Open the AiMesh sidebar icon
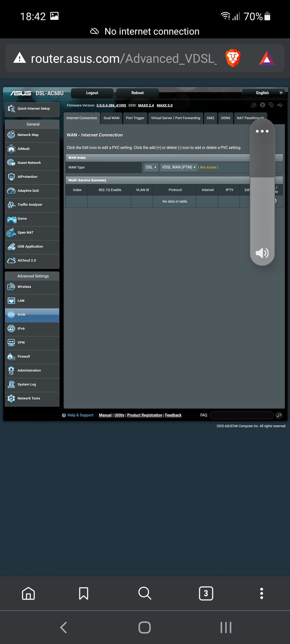 click(x=11, y=149)
